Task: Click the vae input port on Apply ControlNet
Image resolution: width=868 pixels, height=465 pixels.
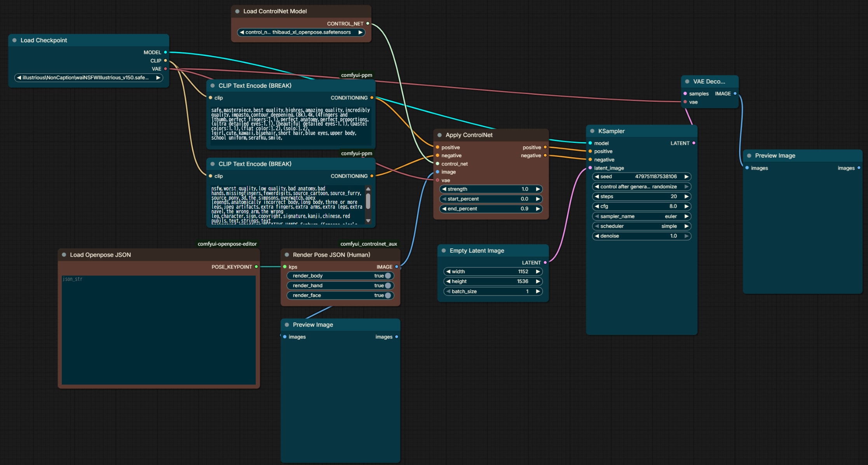Action: point(437,180)
